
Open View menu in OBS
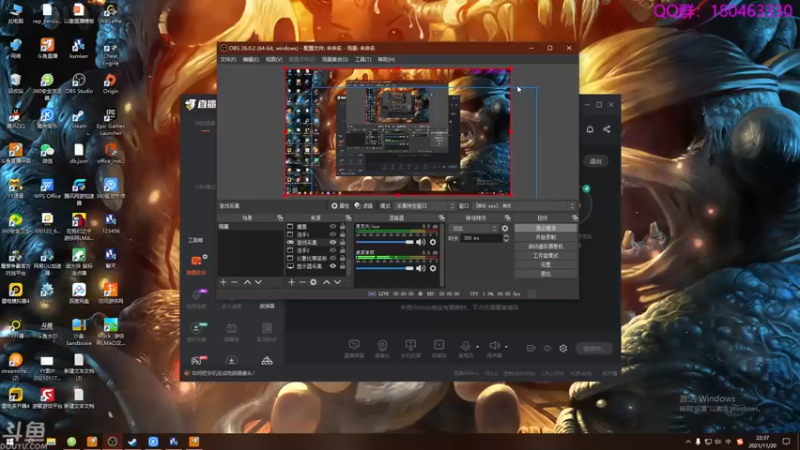(274, 60)
